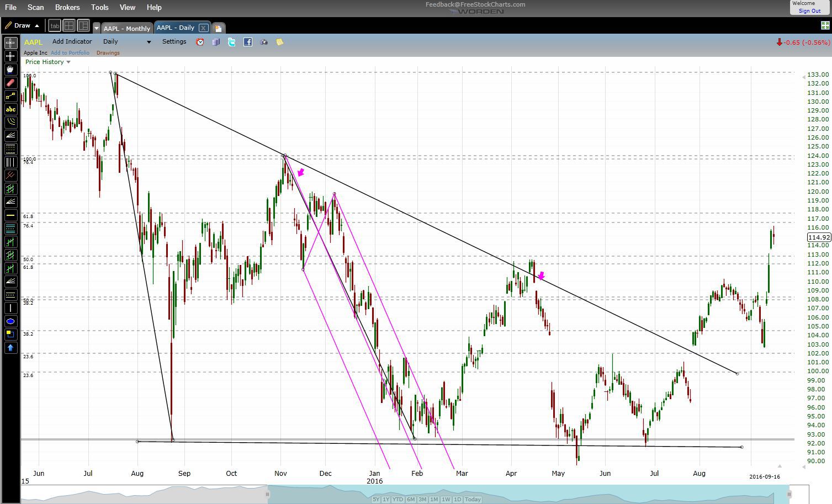
Task: Select the yellow horizontal line tool
Action: pyautogui.click(x=10, y=215)
